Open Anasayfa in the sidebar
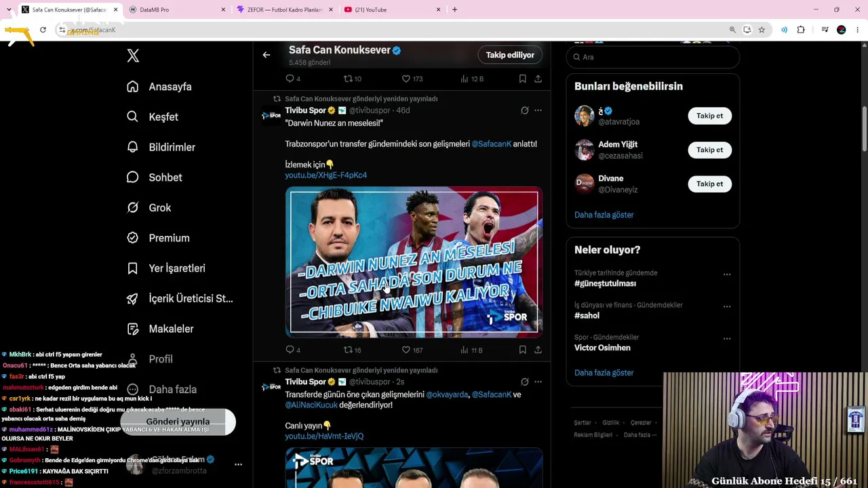 tap(159, 87)
